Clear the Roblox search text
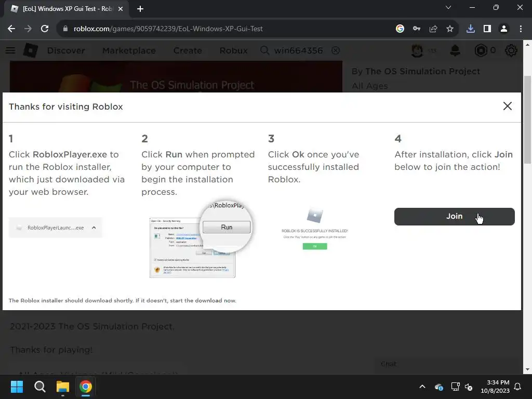 (x=336, y=50)
